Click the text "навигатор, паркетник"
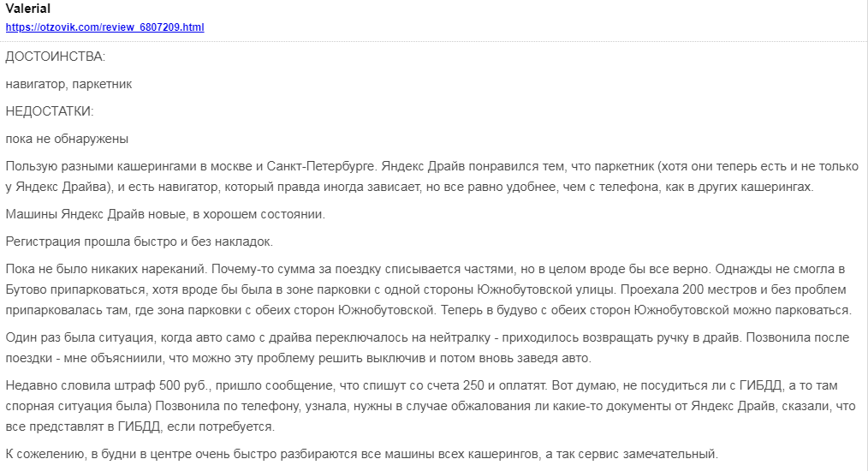The image size is (868, 471). pos(68,85)
